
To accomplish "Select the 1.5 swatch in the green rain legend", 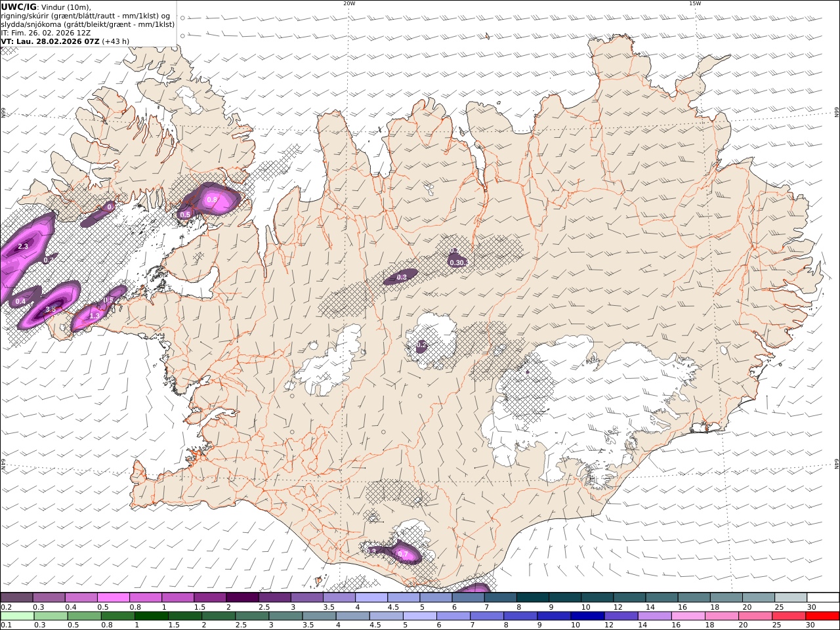I will click(185, 616).
